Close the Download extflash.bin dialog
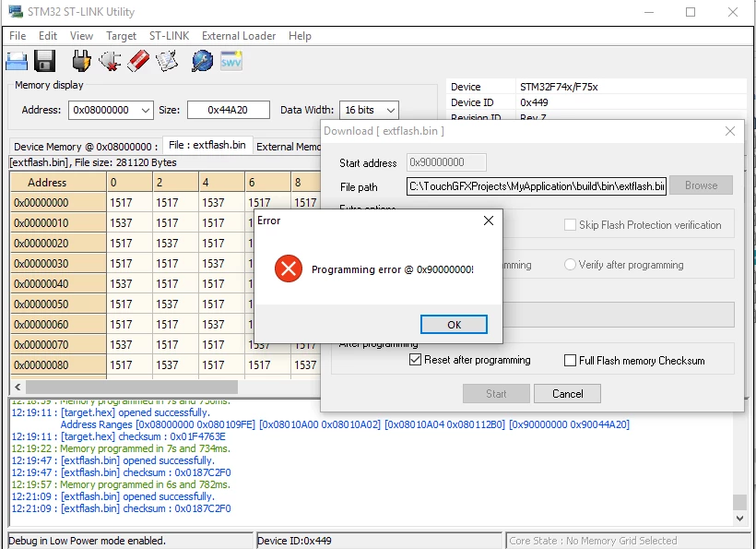Screen dimensions: 756x549 [x=730, y=131]
